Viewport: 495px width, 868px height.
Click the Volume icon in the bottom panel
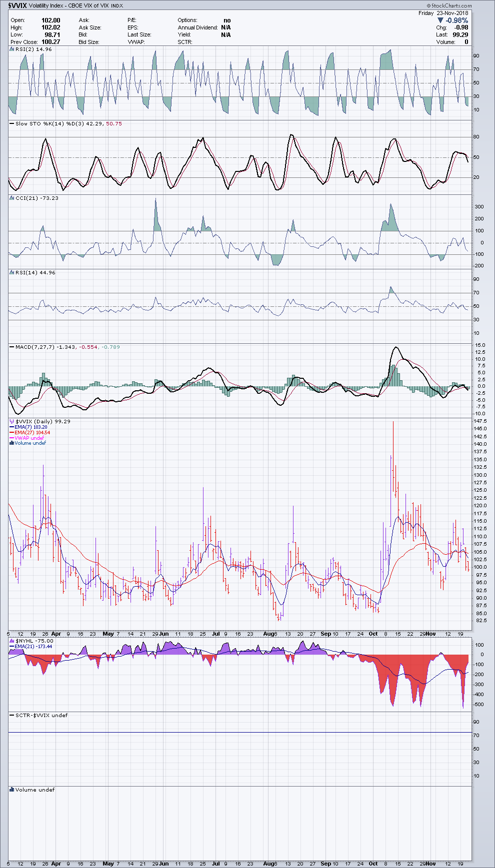coord(12,790)
